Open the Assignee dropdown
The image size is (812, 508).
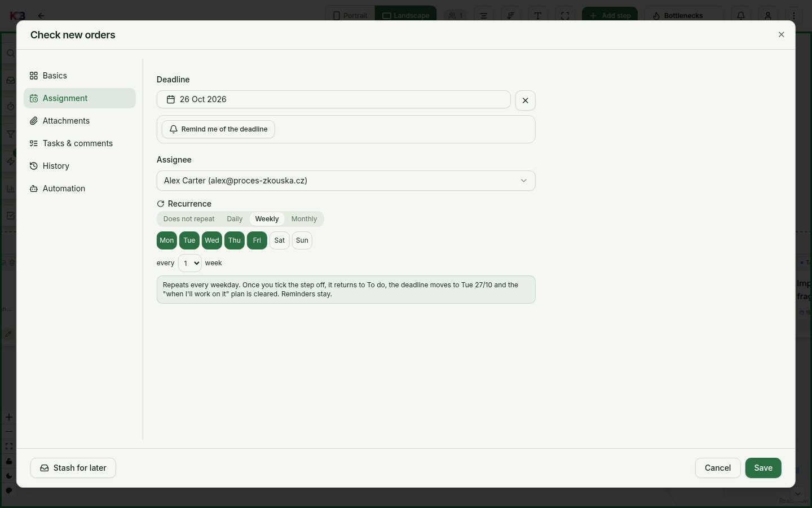pyautogui.click(x=346, y=181)
